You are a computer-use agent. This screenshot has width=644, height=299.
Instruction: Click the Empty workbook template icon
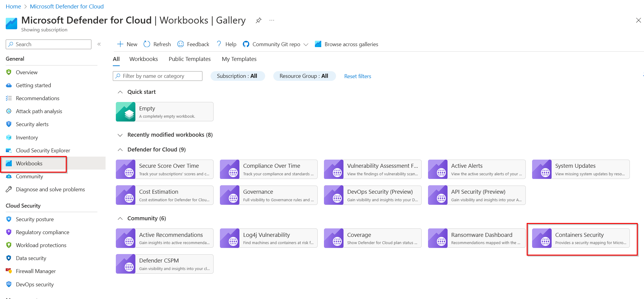pos(125,112)
